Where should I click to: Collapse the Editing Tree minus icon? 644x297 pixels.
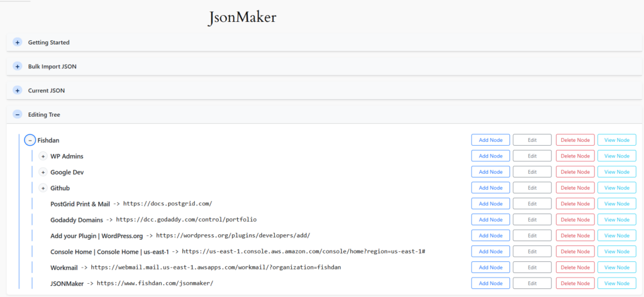click(18, 115)
